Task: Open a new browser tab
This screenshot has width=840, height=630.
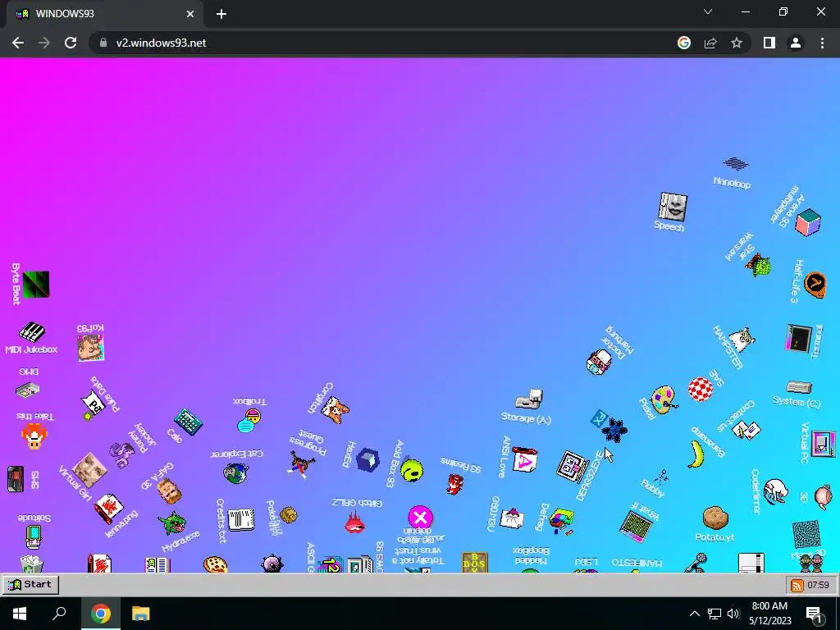Action: 221,14
